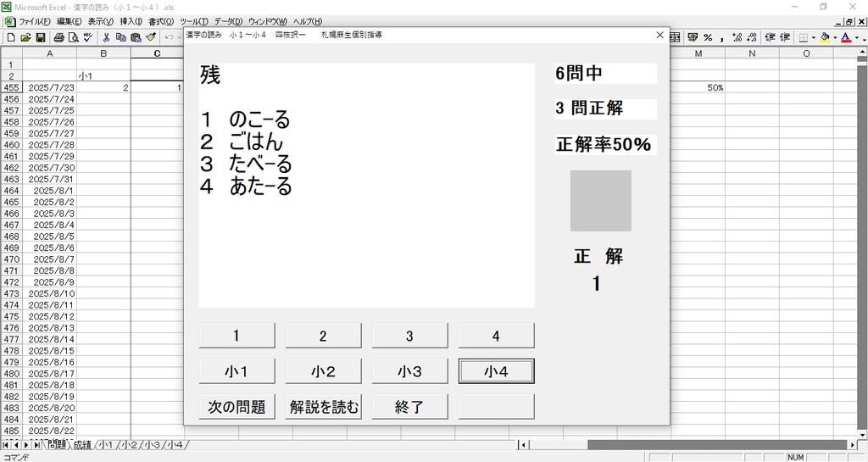Open the Borders dropdown arrow
Image resolution: width=868 pixels, height=462 pixels.
click(813, 37)
